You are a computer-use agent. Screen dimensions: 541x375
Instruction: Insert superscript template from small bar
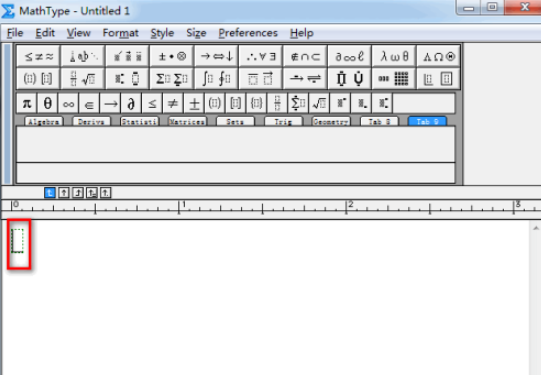click(x=340, y=103)
